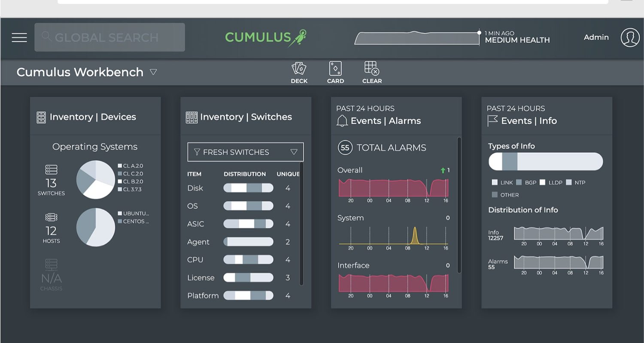This screenshot has width=644, height=343.
Task: Select the 13 Switches device icon
Action: pos(51,170)
